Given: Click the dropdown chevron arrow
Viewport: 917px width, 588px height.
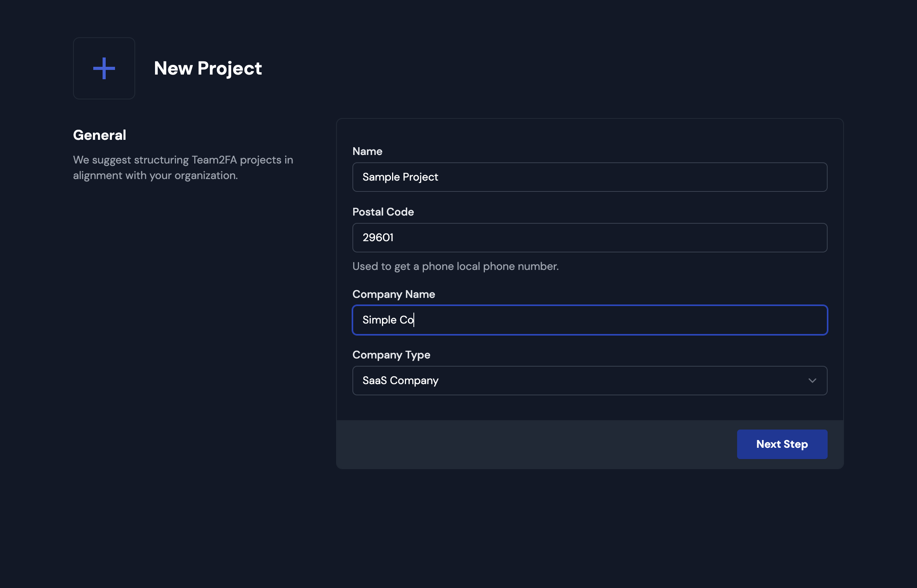Looking at the screenshot, I should coord(812,381).
